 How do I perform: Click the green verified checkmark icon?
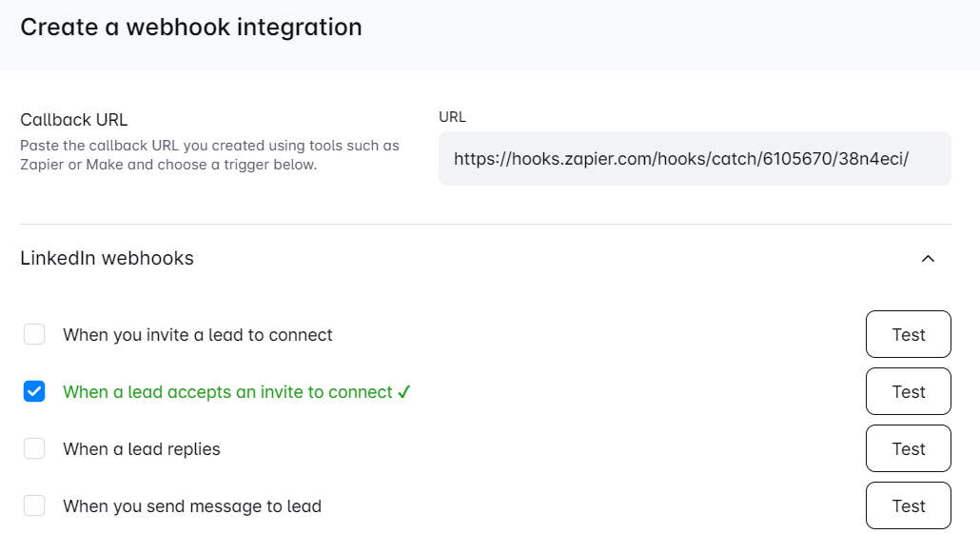tap(404, 392)
